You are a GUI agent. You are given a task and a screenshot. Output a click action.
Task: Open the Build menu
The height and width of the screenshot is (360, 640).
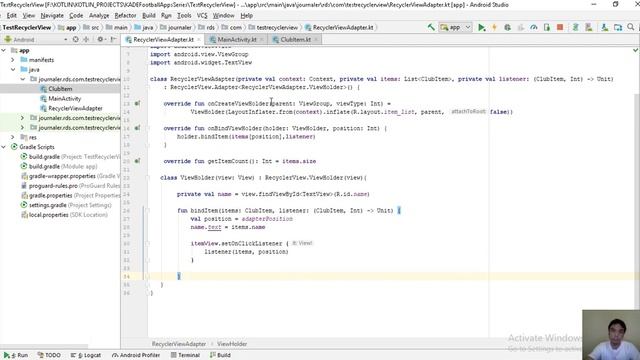click(x=149, y=16)
